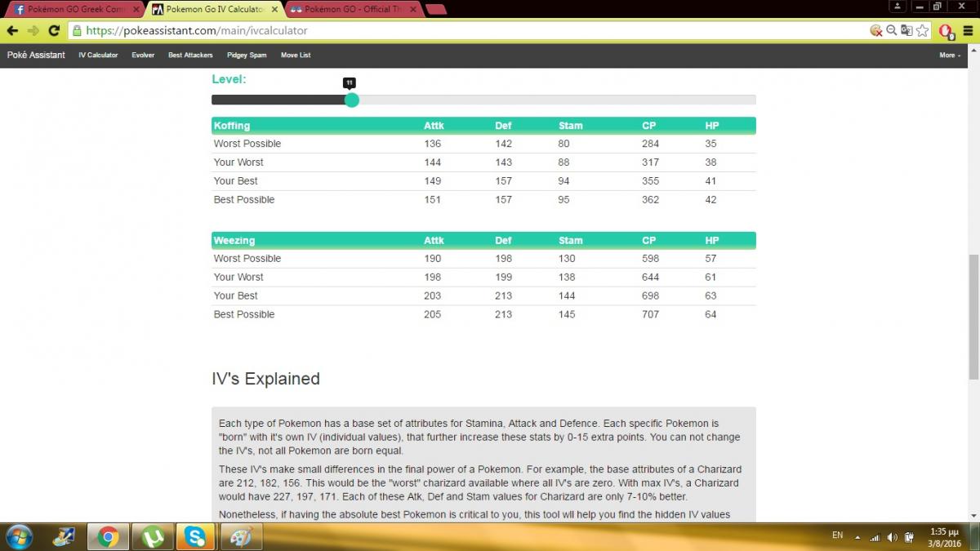Click Koffing Best Possible HP value 42
The width and height of the screenshot is (980, 551).
click(710, 200)
